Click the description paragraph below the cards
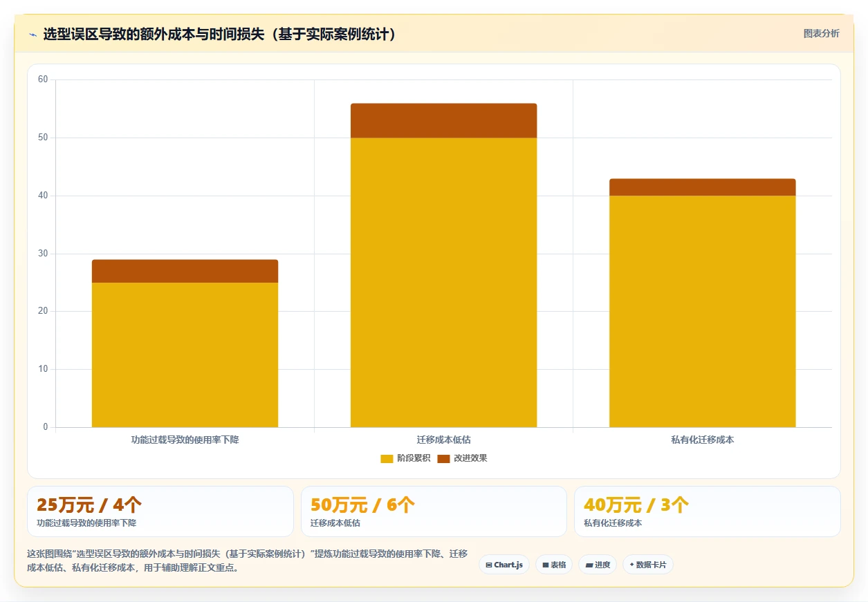This screenshot has height=602, width=868. click(x=247, y=561)
